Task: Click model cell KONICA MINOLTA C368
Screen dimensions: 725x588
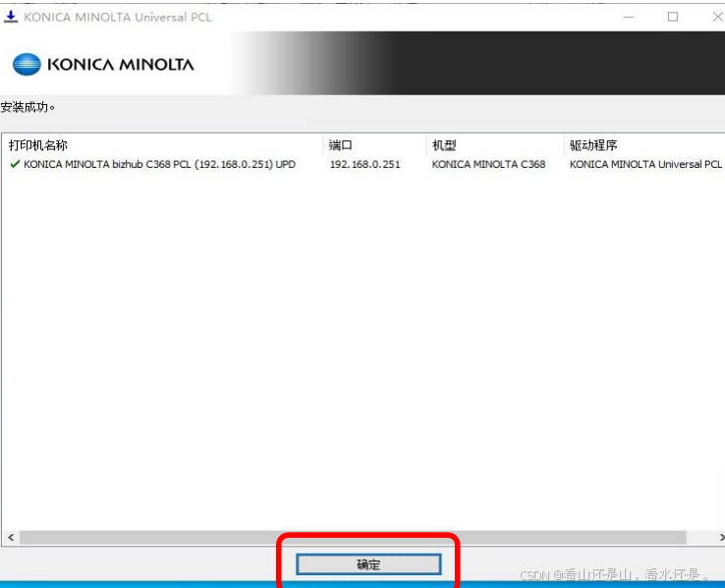Action: click(x=488, y=165)
